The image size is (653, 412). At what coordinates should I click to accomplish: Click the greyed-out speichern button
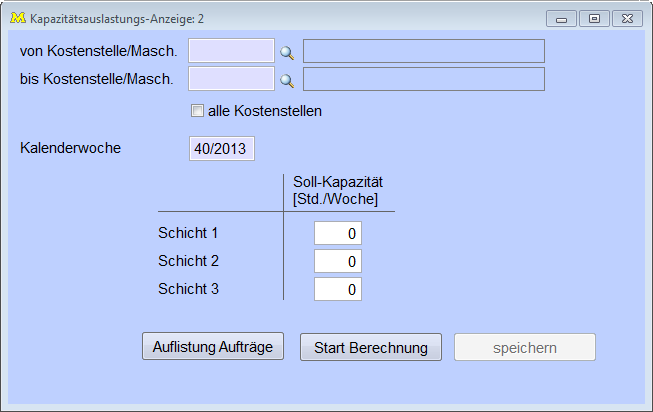[525, 347]
